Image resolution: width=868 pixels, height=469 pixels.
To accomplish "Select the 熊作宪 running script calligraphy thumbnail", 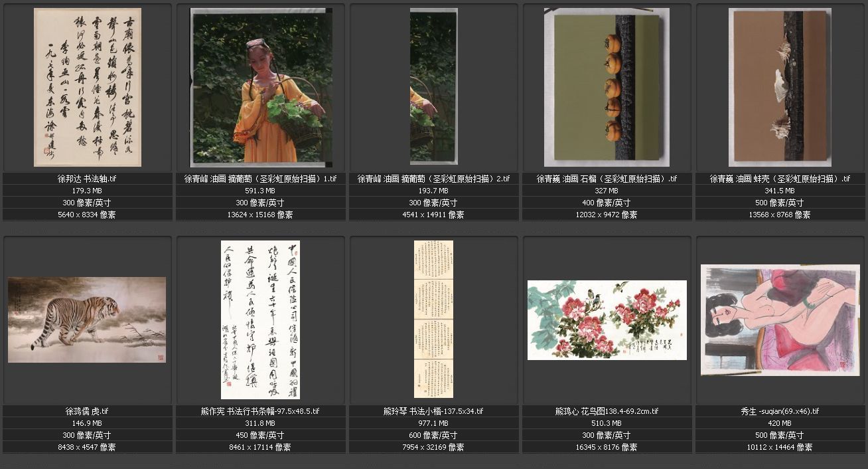I will [x=260, y=320].
